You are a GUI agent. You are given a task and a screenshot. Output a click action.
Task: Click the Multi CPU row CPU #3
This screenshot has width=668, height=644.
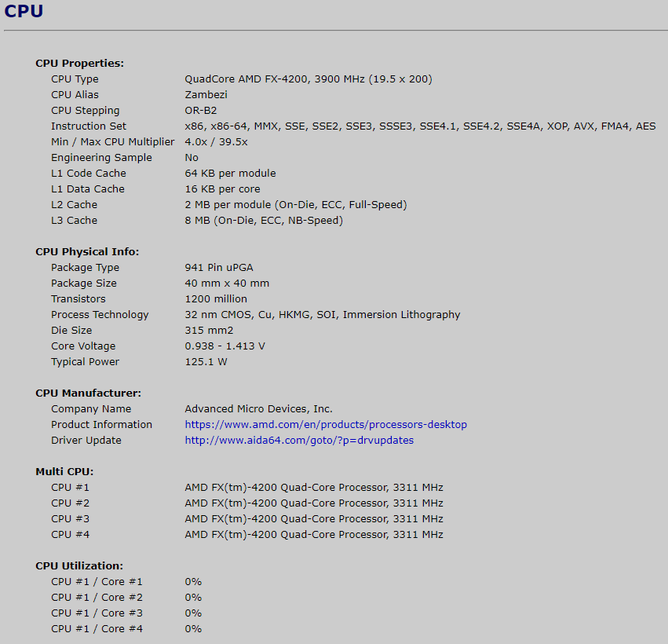tap(247, 518)
